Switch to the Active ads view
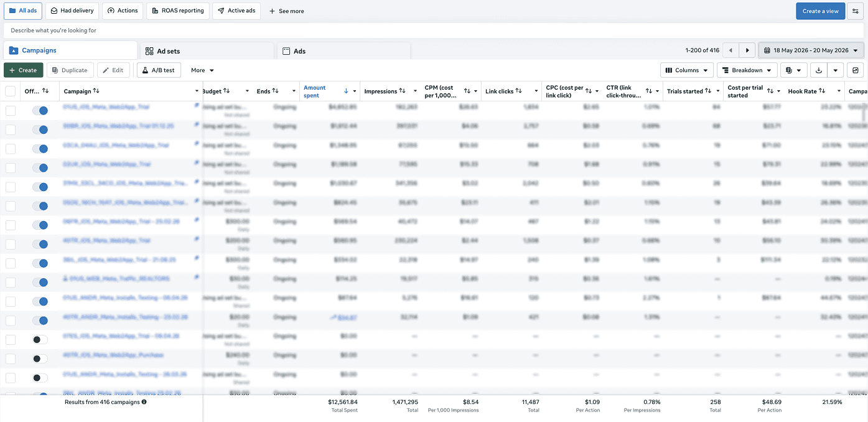The width and height of the screenshot is (868, 422). pyautogui.click(x=236, y=11)
